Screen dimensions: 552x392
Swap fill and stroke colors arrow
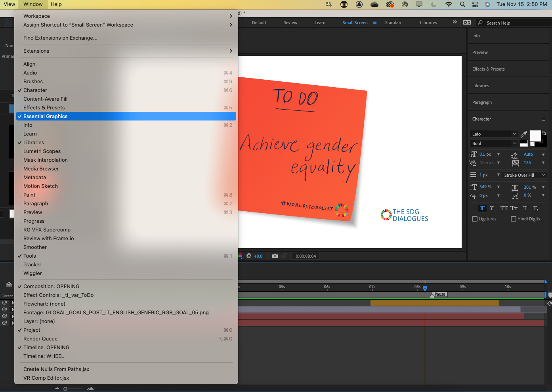pos(544,133)
